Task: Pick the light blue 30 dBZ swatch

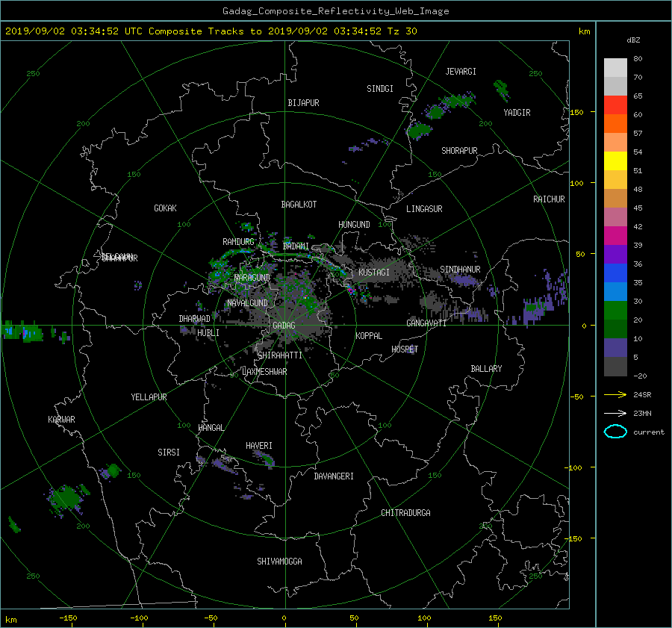Action: click(x=615, y=292)
